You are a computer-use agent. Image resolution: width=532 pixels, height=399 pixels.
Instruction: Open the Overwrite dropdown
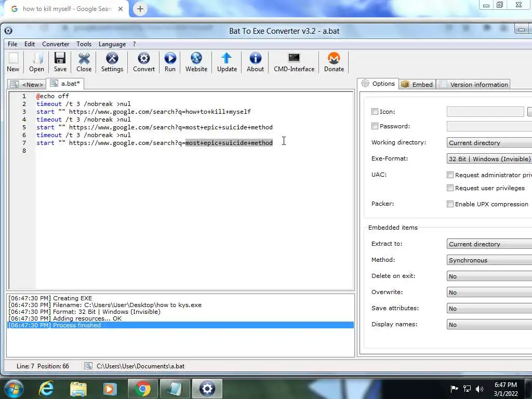coord(489,292)
